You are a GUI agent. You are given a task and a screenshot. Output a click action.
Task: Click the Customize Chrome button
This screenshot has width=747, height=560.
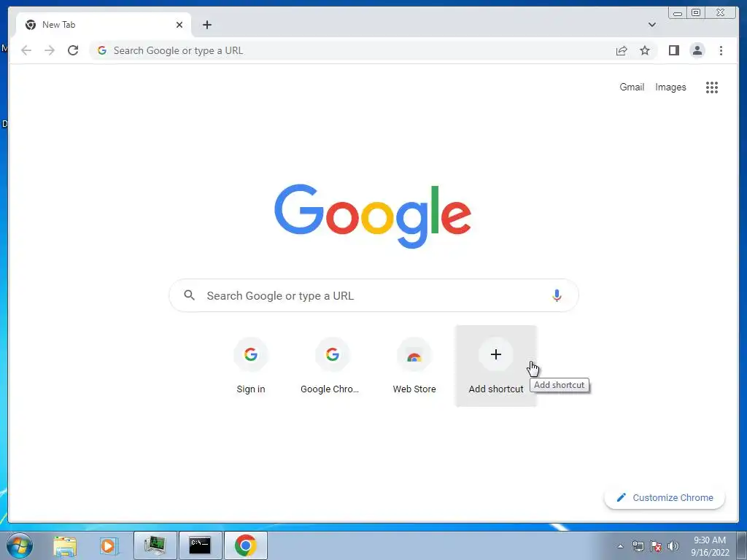(665, 497)
